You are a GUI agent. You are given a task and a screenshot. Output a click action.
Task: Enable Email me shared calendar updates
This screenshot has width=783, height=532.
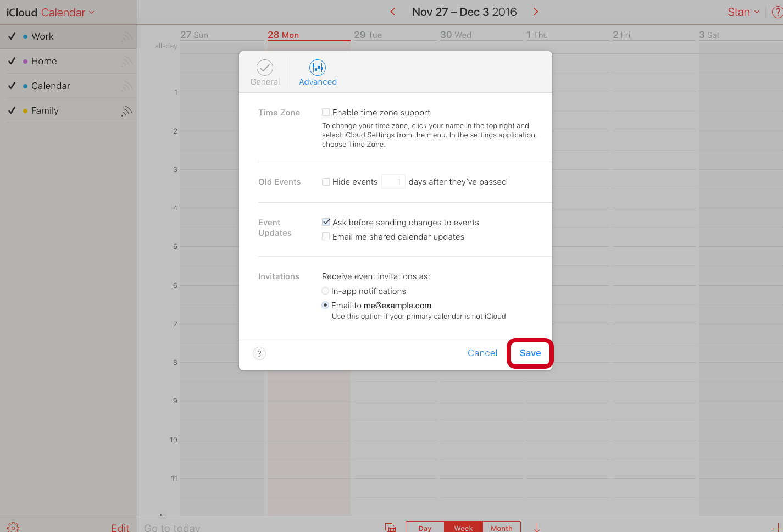tap(325, 236)
